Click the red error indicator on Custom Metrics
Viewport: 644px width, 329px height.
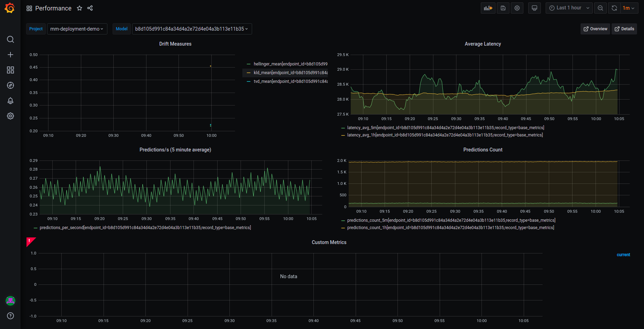click(30, 241)
